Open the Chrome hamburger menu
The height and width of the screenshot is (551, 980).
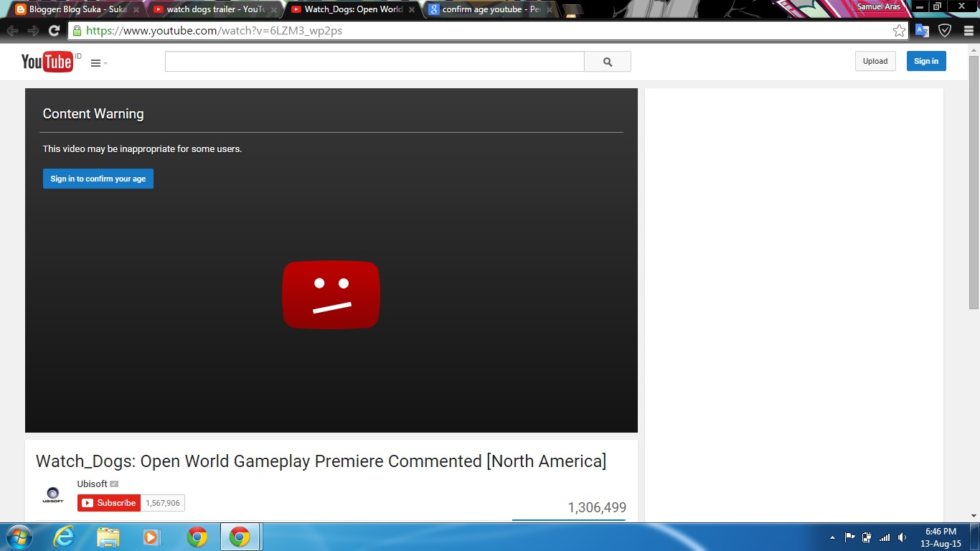click(x=968, y=31)
